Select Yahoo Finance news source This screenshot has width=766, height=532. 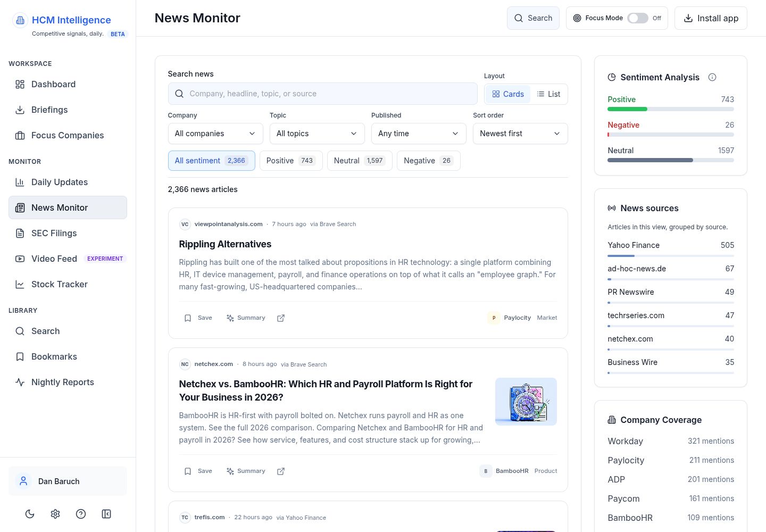[671, 248]
